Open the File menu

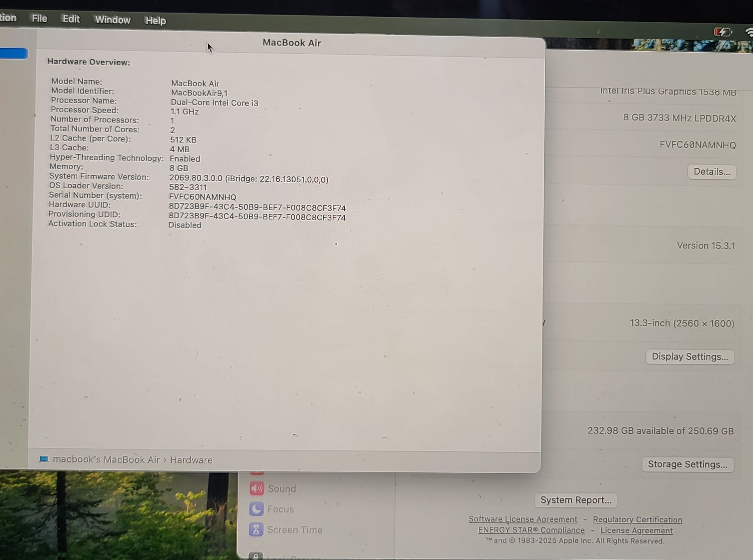(39, 18)
